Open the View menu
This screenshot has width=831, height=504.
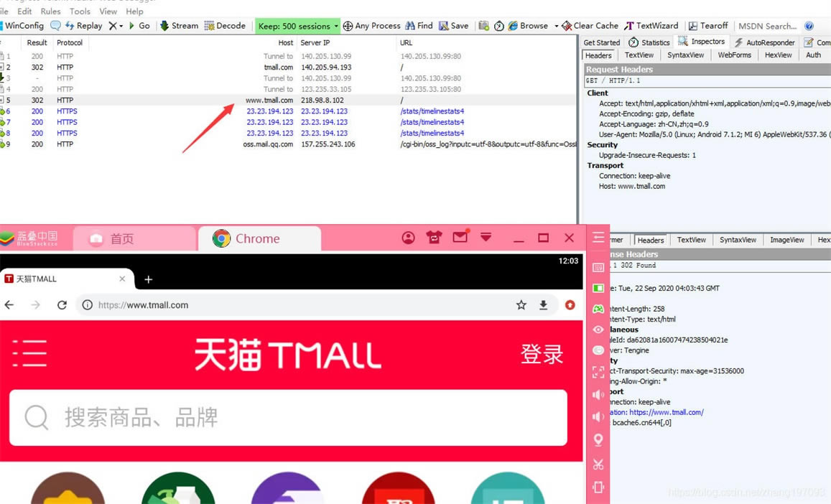pyautogui.click(x=108, y=11)
